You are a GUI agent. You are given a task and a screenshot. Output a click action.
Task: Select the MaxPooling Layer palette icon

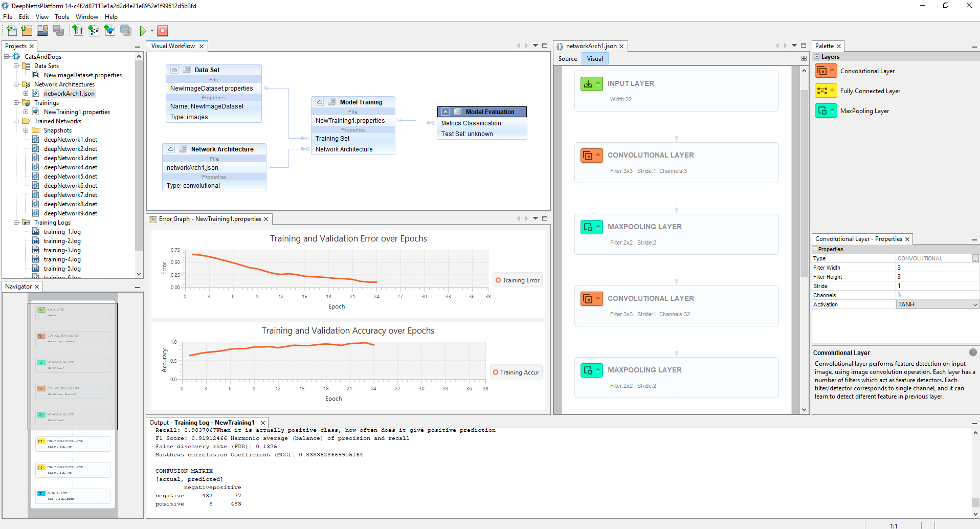(826, 111)
